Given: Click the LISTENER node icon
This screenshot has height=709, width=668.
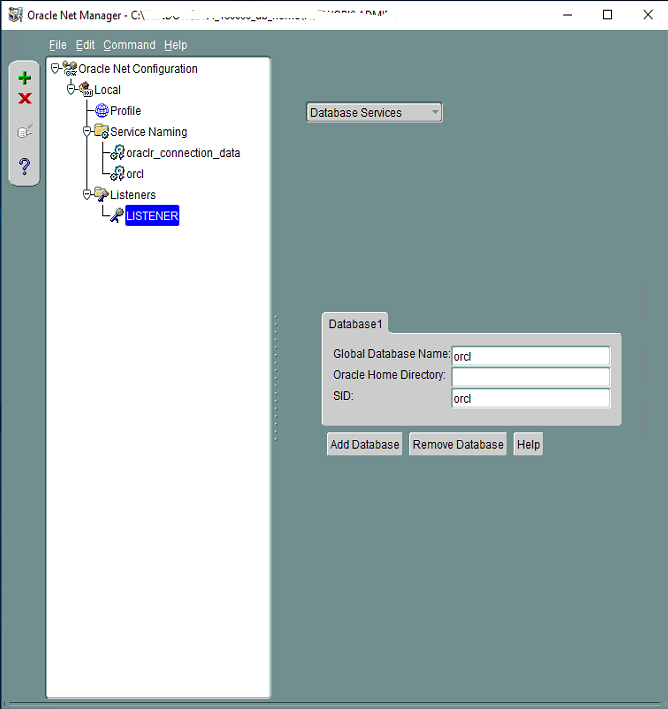Looking at the screenshot, I should tap(117, 215).
